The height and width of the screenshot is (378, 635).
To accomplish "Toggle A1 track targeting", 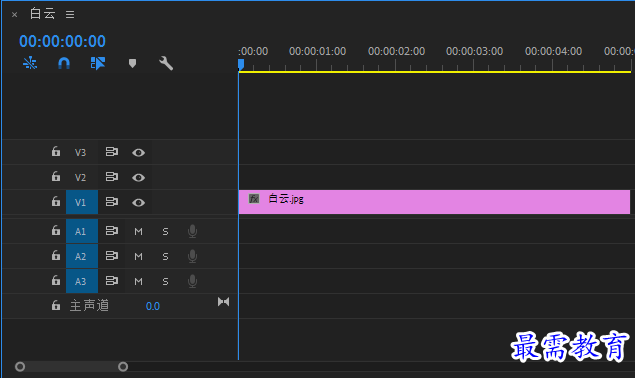I will coord(82,231).
